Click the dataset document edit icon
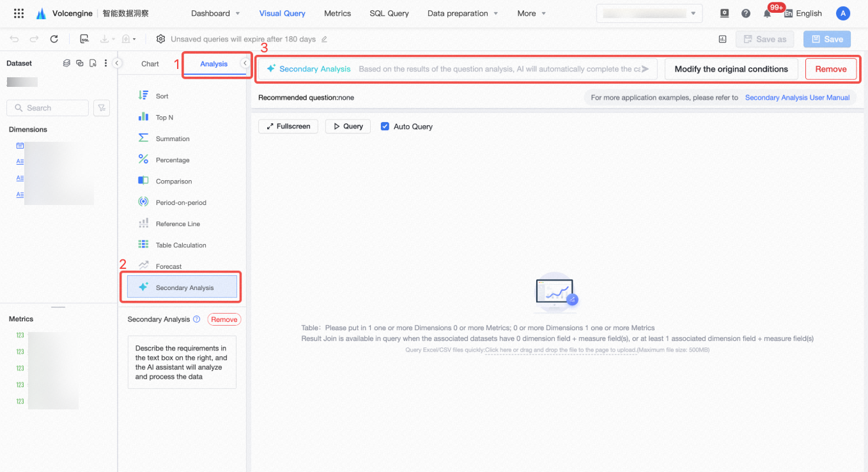Viewport: 868px width, 472px height. pos(93,63)
